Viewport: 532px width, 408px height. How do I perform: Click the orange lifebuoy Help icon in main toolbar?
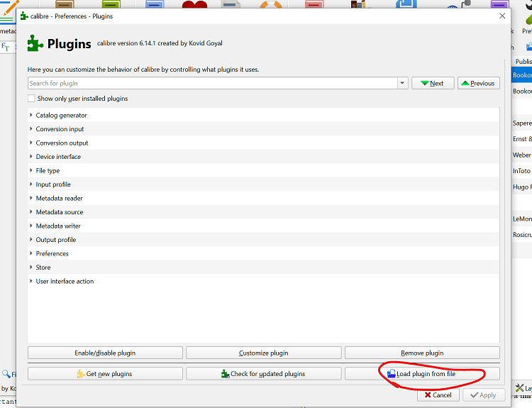pyautogui.click(x=271, y=4)
